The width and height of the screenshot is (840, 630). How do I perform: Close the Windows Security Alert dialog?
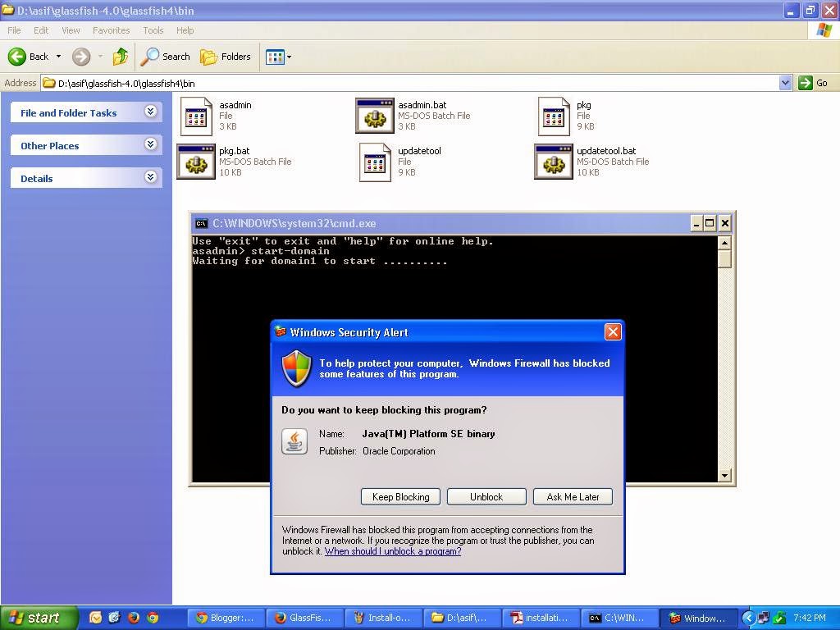[x=613, y=332]
